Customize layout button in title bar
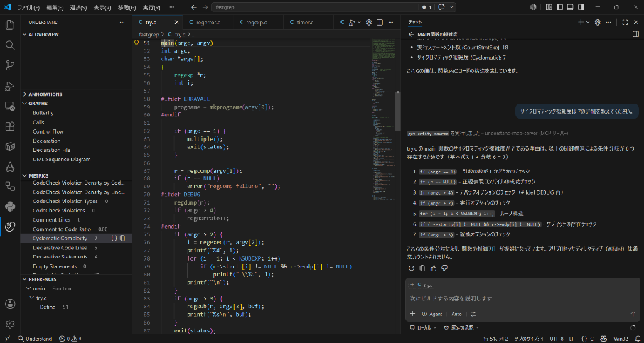 (549, 7)
